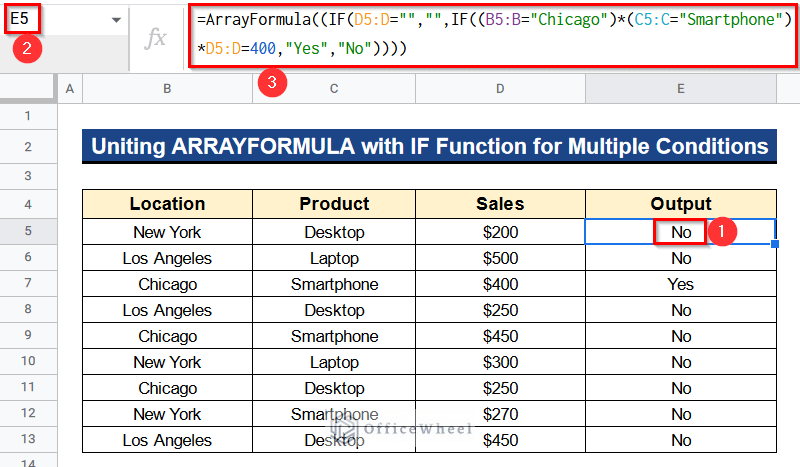Click the title cell 'Uniting ARRAYFORMULA with IF Function'

[x=429, y=146]
